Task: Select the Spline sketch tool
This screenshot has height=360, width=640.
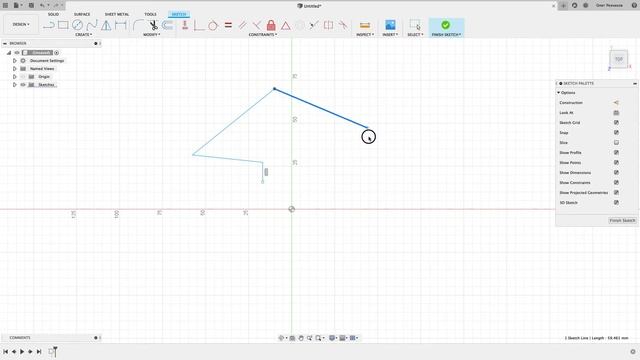Action: pyautogui.click(x=92, y=25)
